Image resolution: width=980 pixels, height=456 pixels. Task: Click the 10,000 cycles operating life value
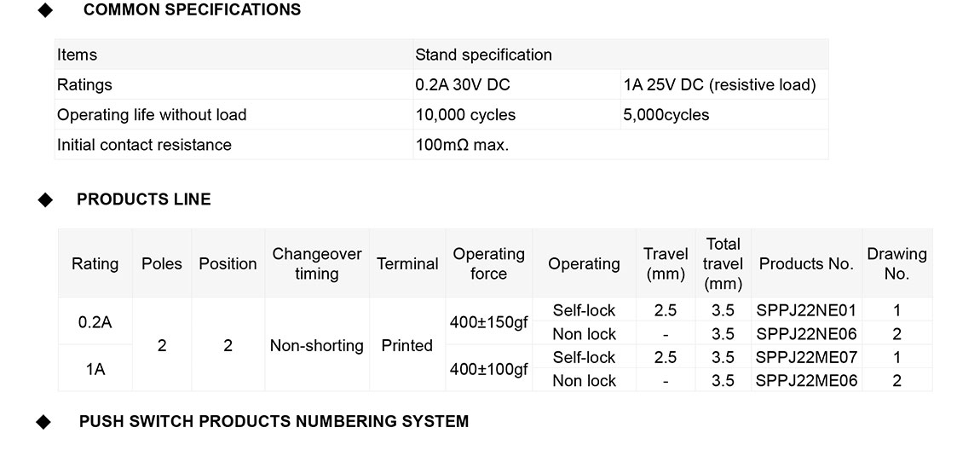465,115
